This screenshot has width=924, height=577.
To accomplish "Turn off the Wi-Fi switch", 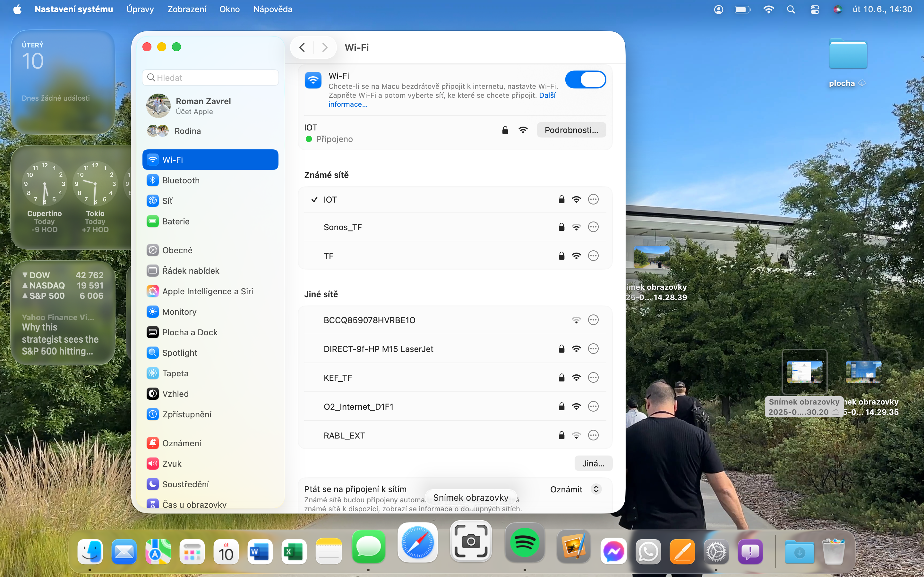I will pyautogui.click(x=585, y=80).
